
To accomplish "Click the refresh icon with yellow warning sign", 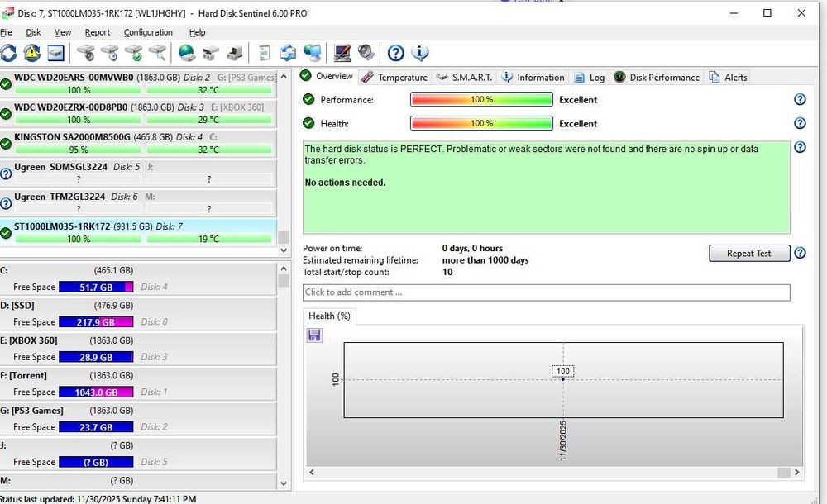I will [31, 53].
